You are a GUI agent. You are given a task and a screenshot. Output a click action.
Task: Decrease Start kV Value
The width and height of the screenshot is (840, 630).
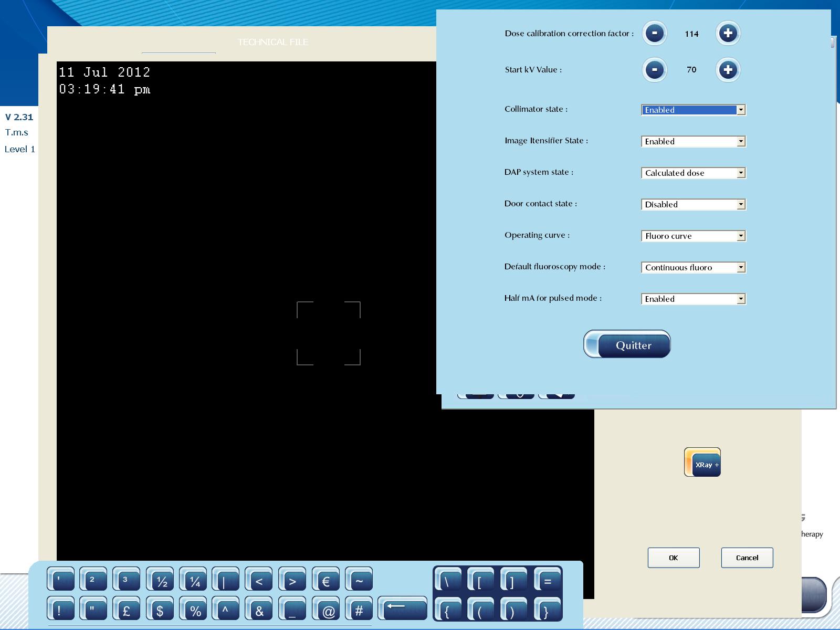pyautogui.click(x=655, y=69)
